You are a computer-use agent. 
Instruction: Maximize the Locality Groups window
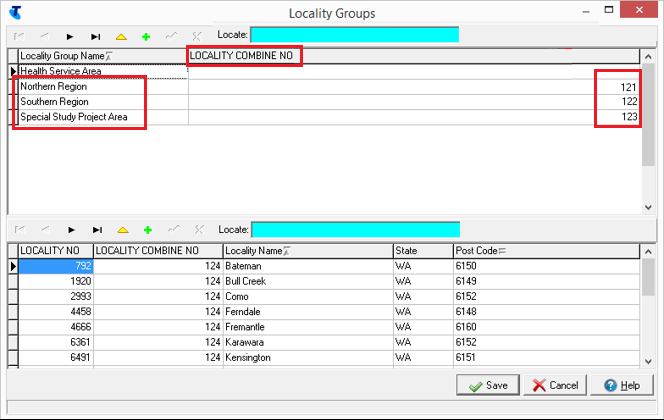609,10
